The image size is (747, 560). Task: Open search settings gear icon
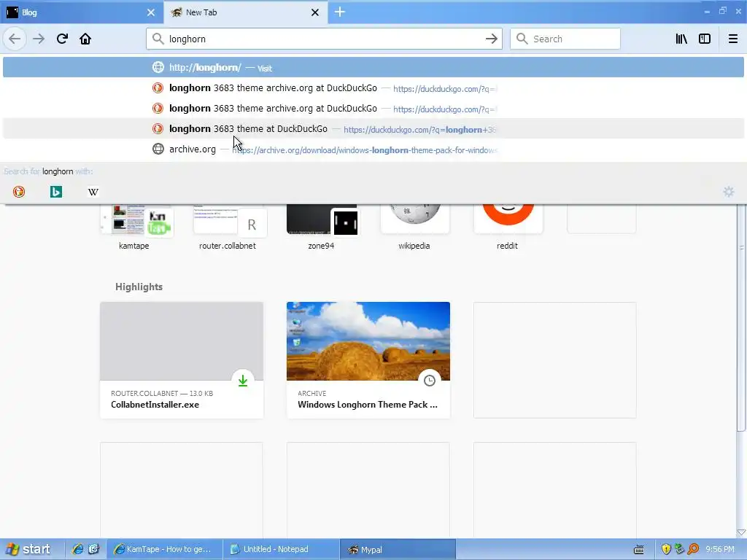729,192
